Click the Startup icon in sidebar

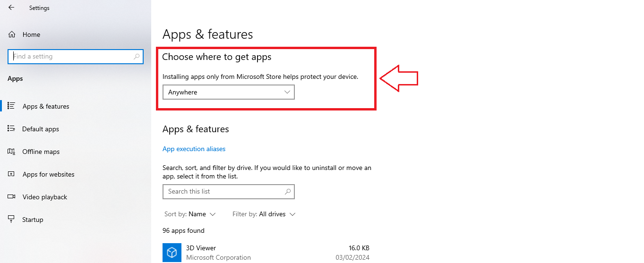click(x=12, y=220)
